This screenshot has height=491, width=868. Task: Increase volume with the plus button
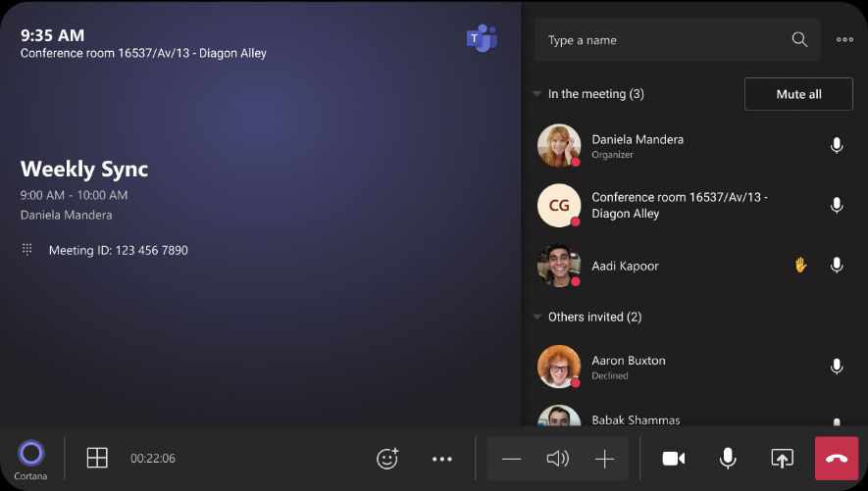(604, 459)
